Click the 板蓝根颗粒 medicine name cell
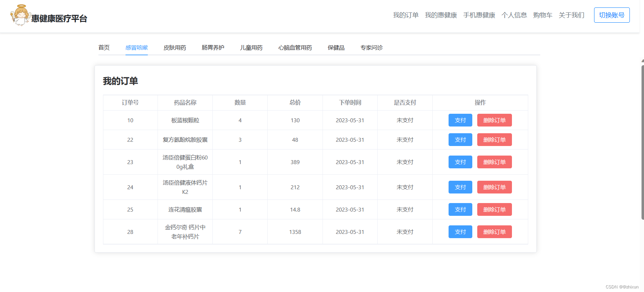 [x=185, y=120]
